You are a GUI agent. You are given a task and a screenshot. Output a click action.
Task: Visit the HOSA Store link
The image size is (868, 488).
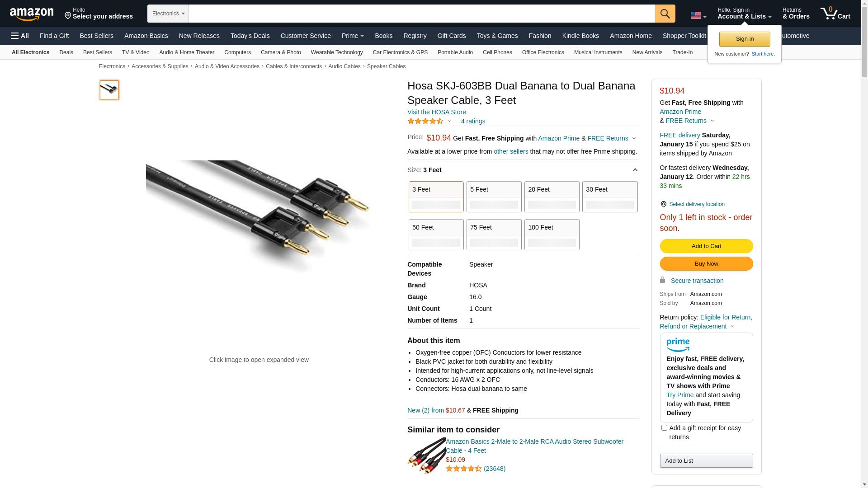(436, 112)
